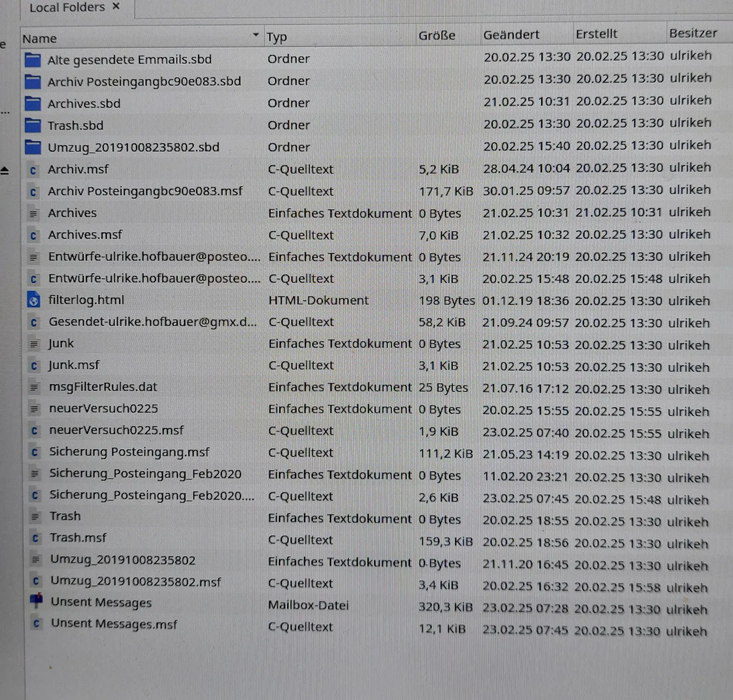Click HTML globe icon of filterlog.html
This screenshot has width=733, height=700.
34,300
